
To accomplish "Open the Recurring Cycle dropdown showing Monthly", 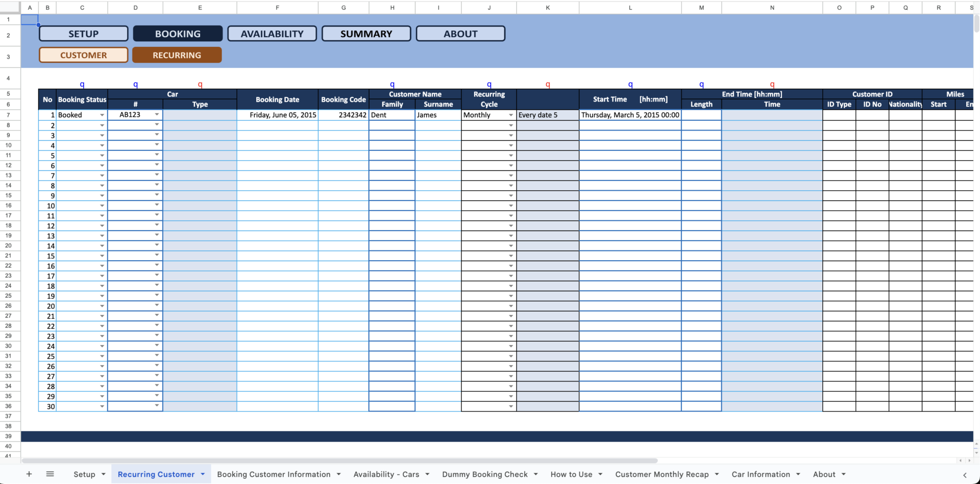I will (511, 115).
